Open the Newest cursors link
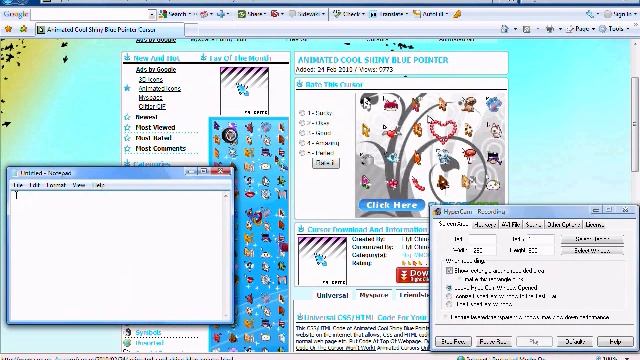The width and height of the screenshot is (640, 360). click(x=146, y=117)
